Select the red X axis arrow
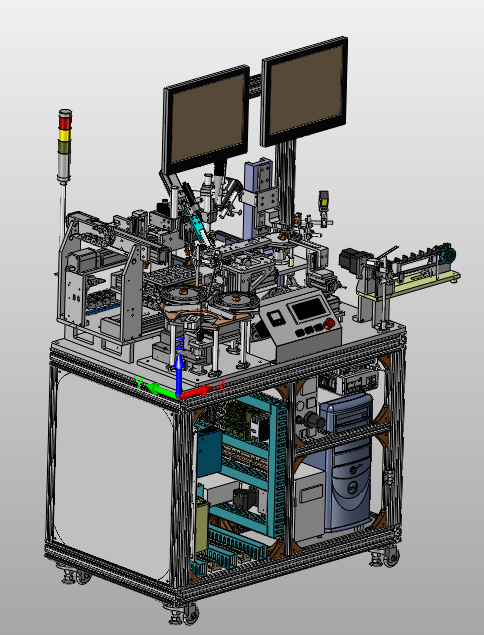Image resolution: width=484 pixels, height=635 pixels. [196, 392]
